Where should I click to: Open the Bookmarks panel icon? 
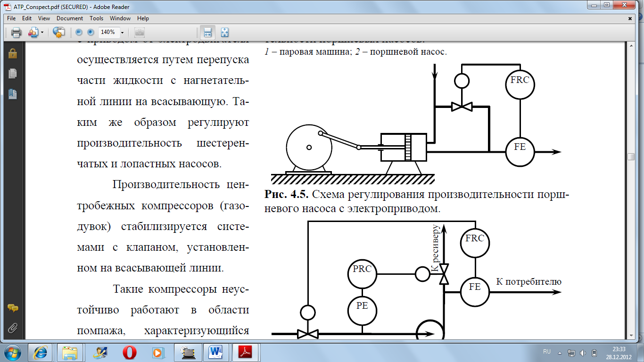pyautogui.click(x=12, y=94)
